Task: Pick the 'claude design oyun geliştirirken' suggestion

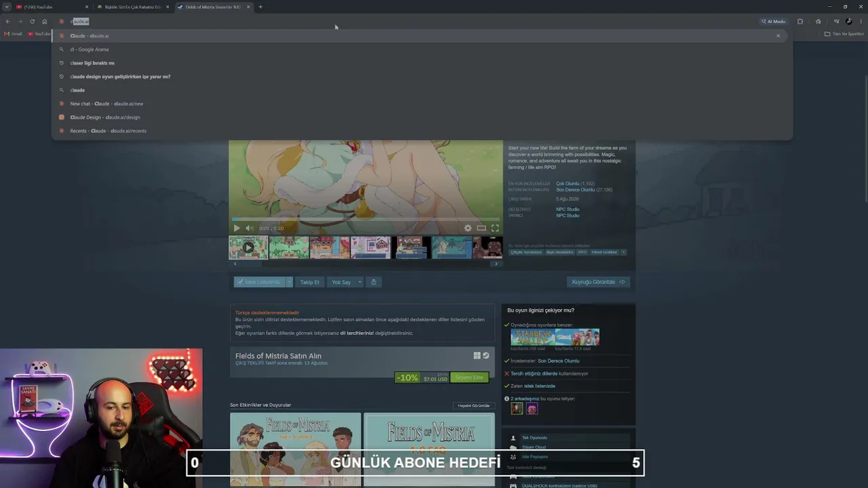Action: pyautogui.click(x=422, y=77)
